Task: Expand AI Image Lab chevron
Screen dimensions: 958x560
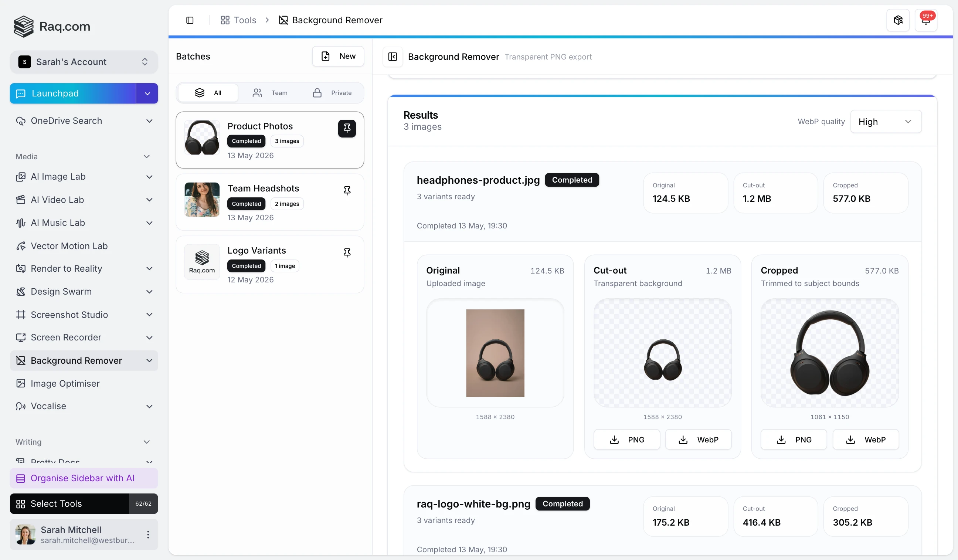Action: coord(149,177)
